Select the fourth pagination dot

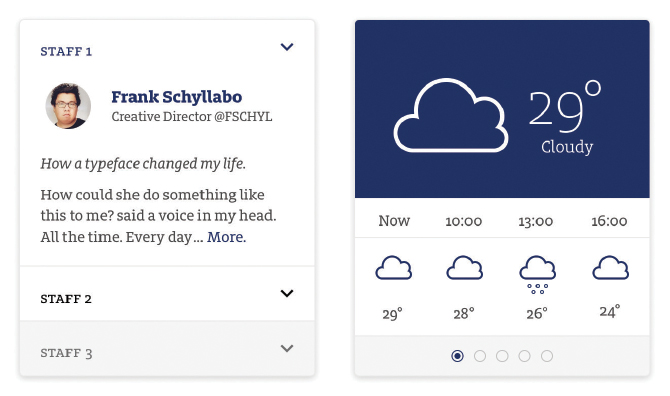click(x=524, y=356)
